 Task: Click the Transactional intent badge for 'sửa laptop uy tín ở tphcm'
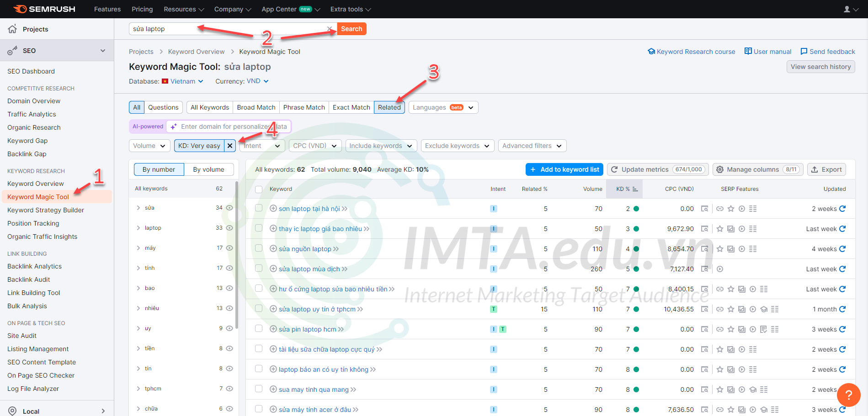click(494, 309)
